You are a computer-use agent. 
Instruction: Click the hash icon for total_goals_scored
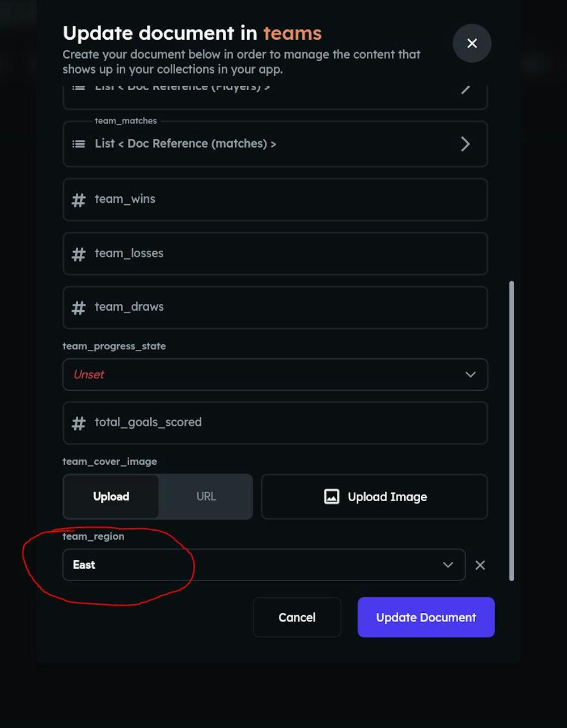(x=79, y=423)
